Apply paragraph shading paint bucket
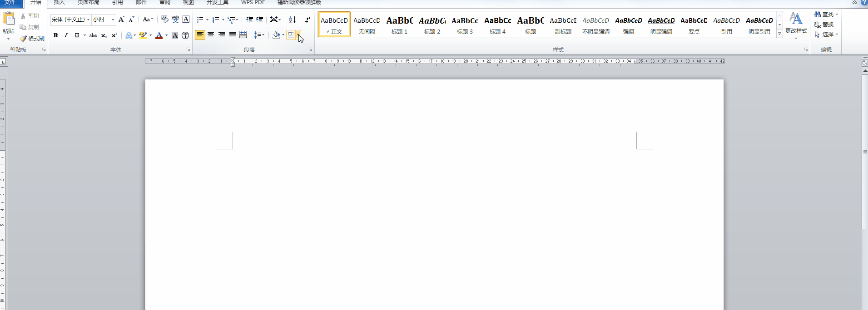 tap(276, 35)
